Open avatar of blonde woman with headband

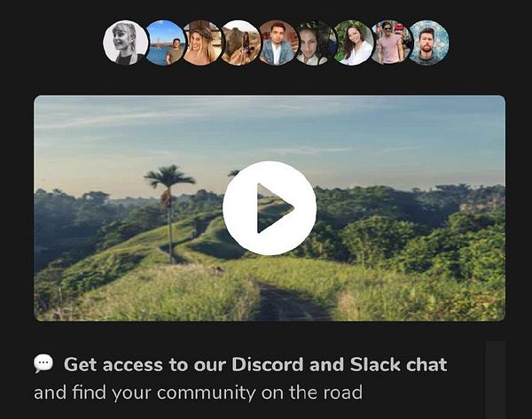[202, 43]
